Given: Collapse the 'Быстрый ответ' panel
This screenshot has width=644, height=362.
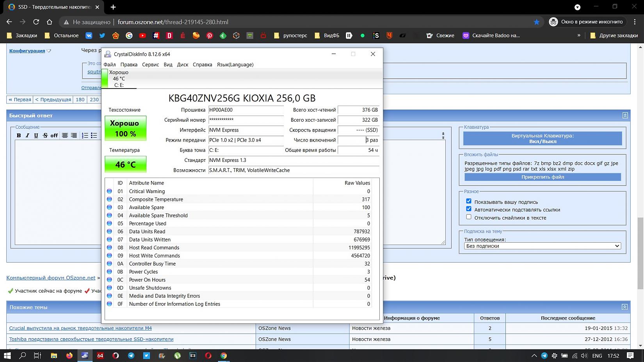Looking at the screenshot, I should coord(625,115).
